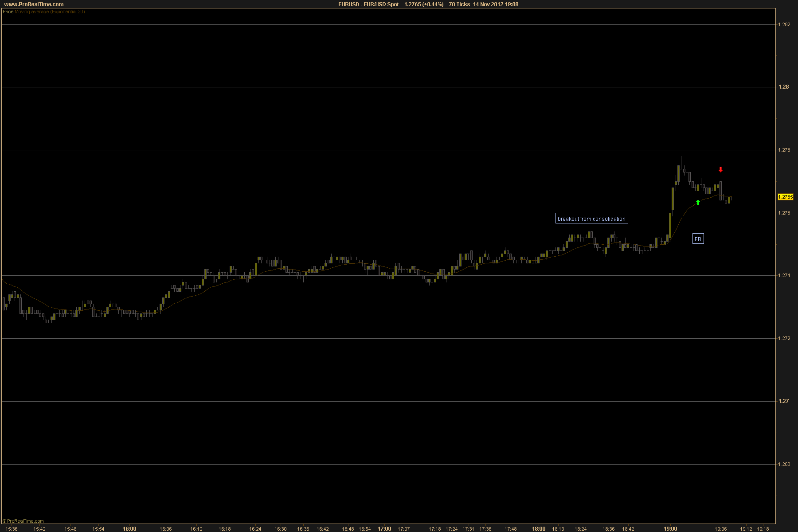Click the 19:12 time axis label
This screenshot has width=798, height=532.
pos(746,529)
